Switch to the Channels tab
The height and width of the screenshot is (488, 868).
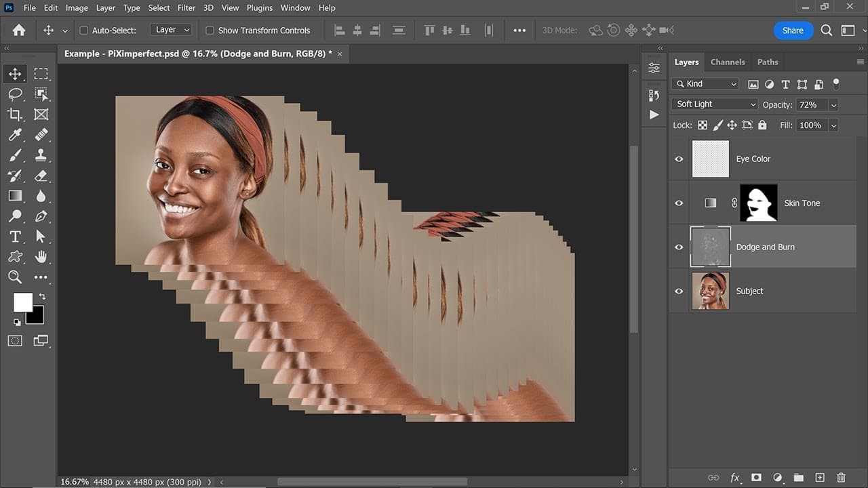click(x=728, y=62)
